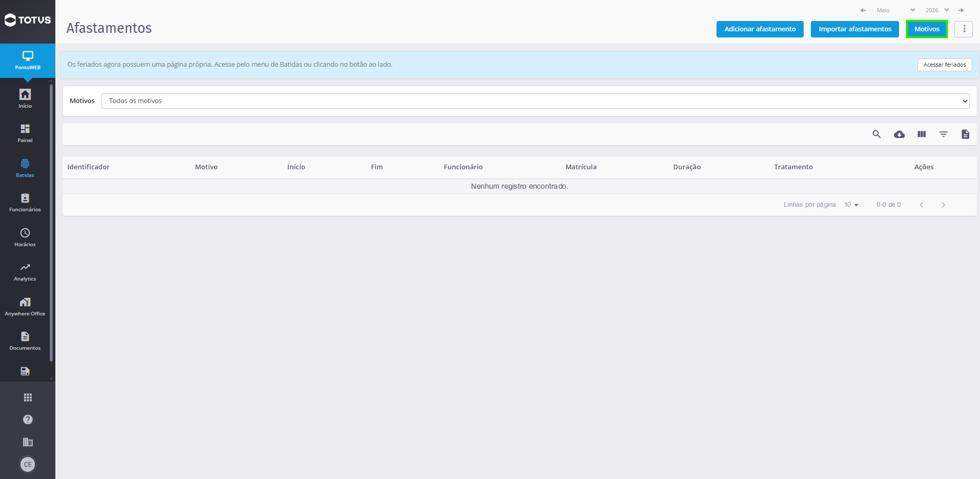The width and height of the screenshot is (980, 479).
Task: Open Funcionários in the sidebar
Action: (x=25, y=202)
